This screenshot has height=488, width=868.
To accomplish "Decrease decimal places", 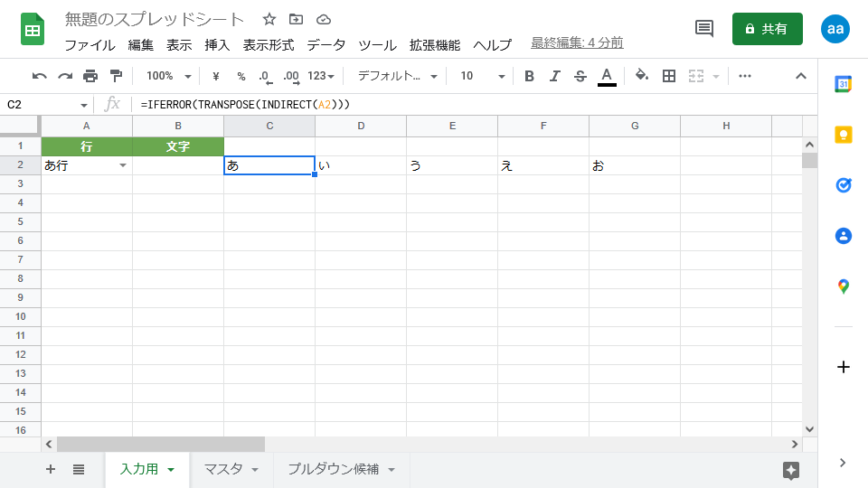I will pyautogui.click(x=266, y=76).
